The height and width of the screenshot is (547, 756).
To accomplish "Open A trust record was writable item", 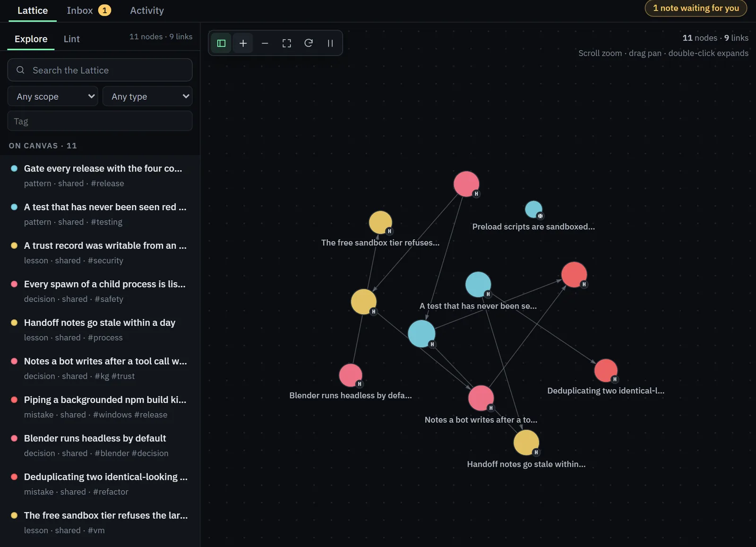I will tap(100, 252).
